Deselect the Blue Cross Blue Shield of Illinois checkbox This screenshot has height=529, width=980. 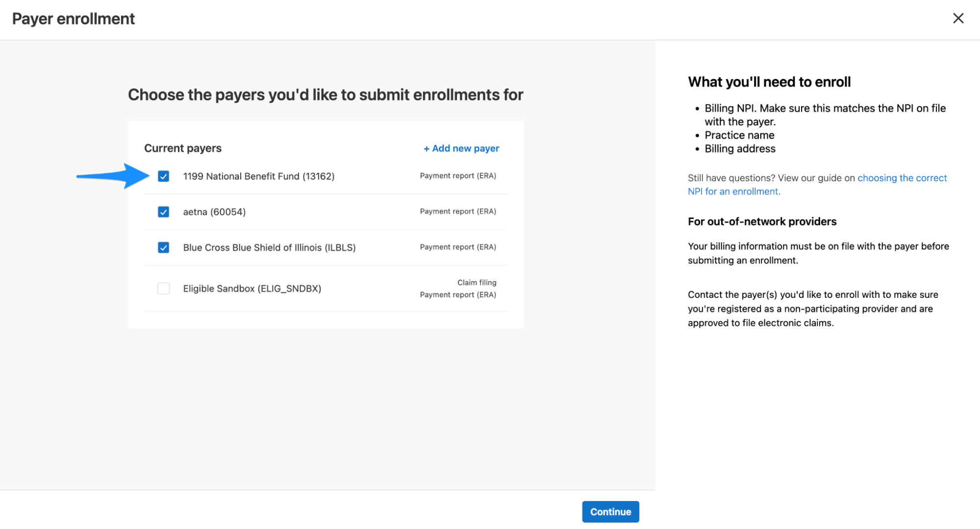(163, 247)
